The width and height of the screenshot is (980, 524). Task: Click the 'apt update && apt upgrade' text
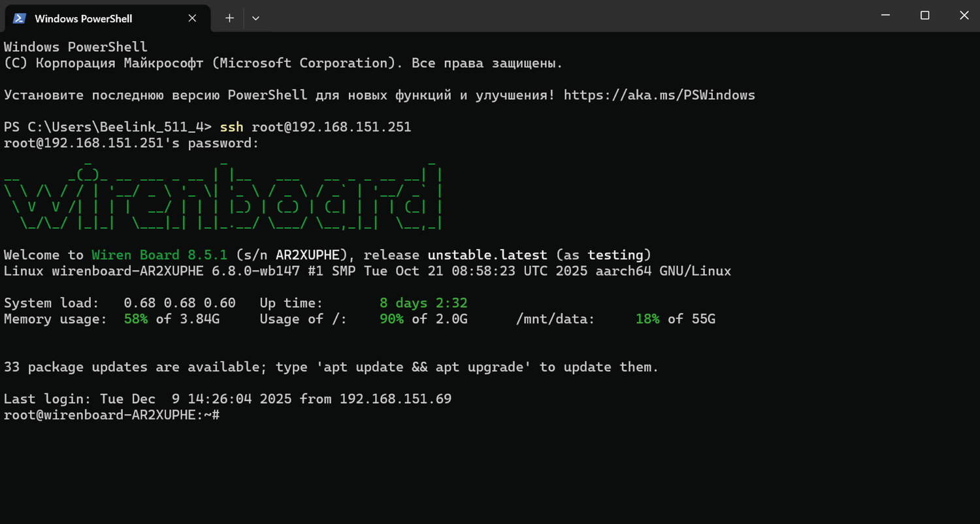pyautogui.click(x=424, y=367)
